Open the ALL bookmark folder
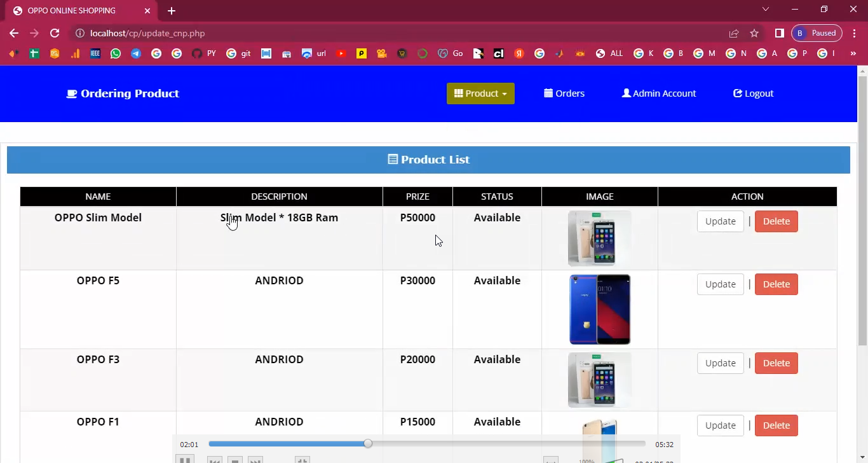 point(609,54)
